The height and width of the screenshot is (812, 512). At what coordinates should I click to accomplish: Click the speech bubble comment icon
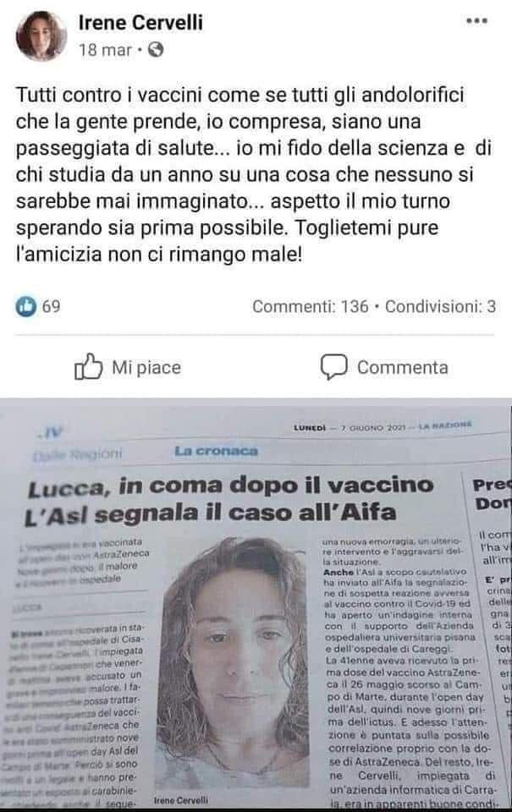click(x=333, y=367)
